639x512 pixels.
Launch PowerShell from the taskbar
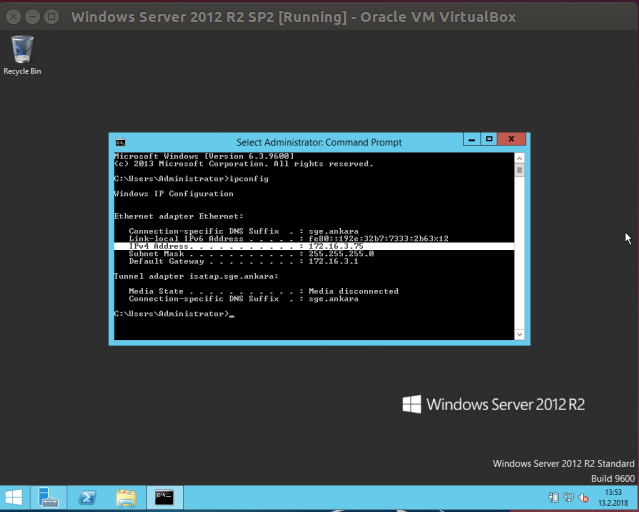tap(87, 498)
